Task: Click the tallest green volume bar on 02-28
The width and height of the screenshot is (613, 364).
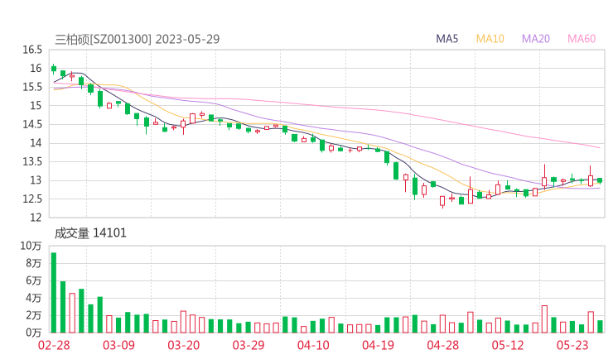Action: click(54, 293)
